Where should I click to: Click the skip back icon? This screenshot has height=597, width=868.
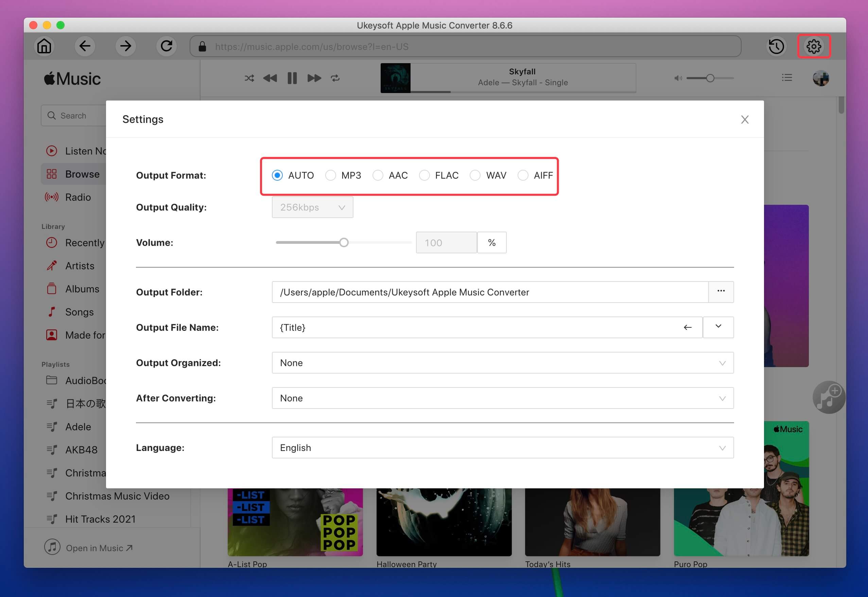(270, 78)
